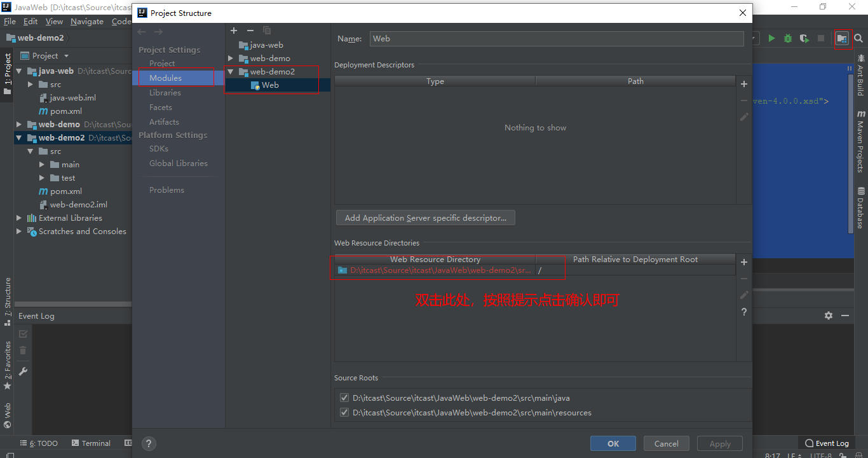This screenshot has width=868, height=458.
Task: Click the Name input field
Action: point(556,39)
